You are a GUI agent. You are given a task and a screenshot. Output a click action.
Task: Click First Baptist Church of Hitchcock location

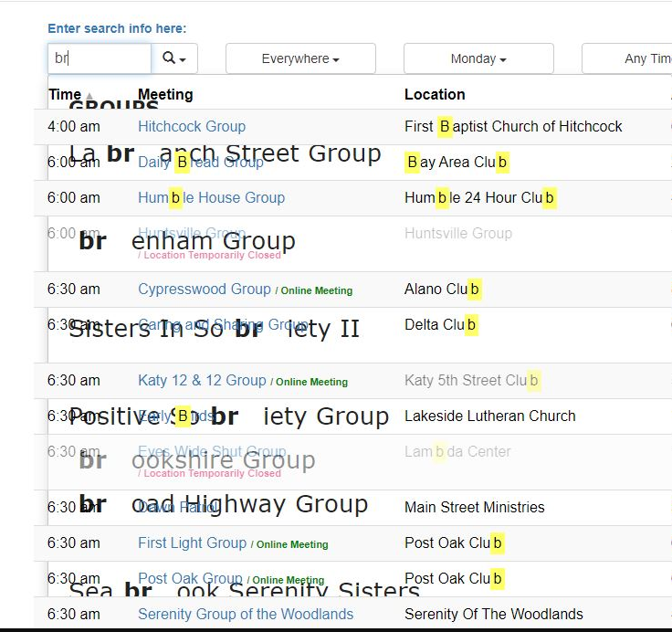click(x=513, y=126)
